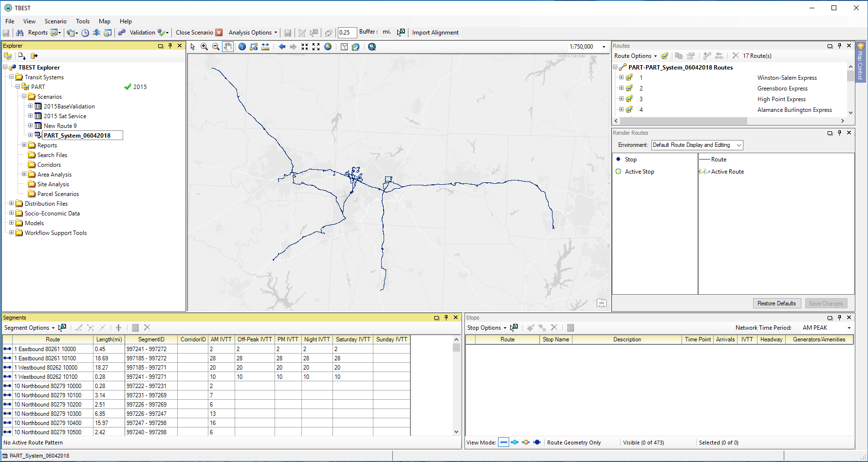
Task: Click the Import Alignment button
Action: pos(435,33)
